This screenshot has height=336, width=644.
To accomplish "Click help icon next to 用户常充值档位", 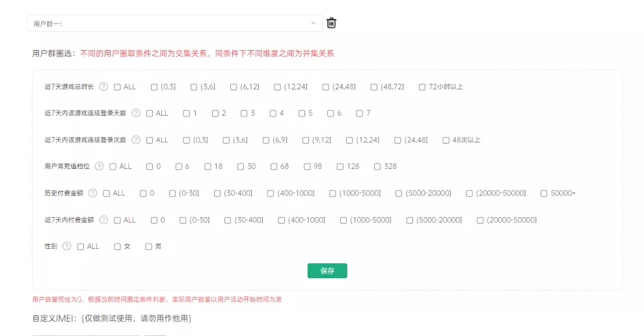I will (x=99, y=166).
